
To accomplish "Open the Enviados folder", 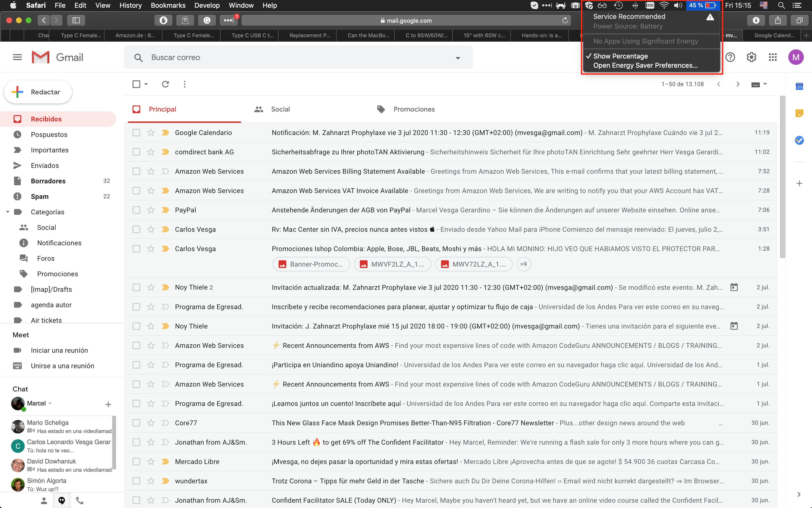I will point(45,166).
